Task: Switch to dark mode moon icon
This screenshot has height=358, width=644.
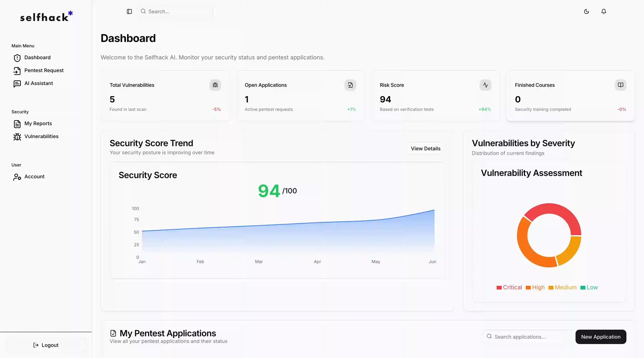Action: pyautogui.click(x=586, y=12)
